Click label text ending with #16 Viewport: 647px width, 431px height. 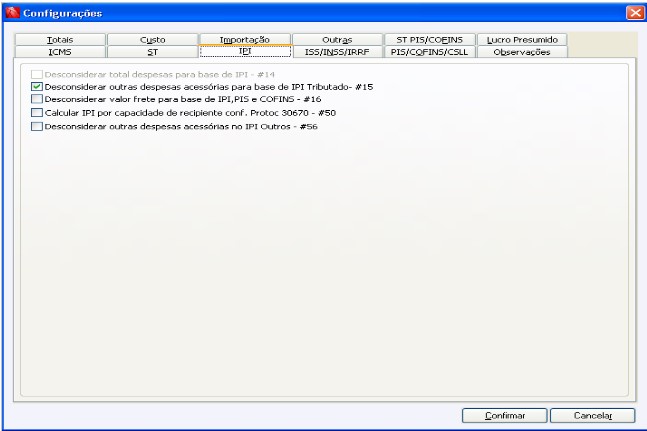[x=183, y=99]
